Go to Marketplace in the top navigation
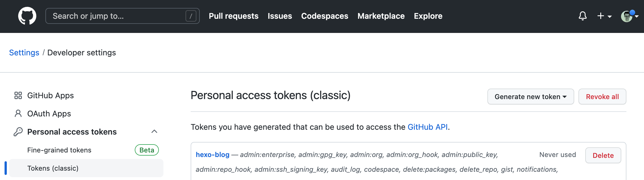 [x=381, y=16]
